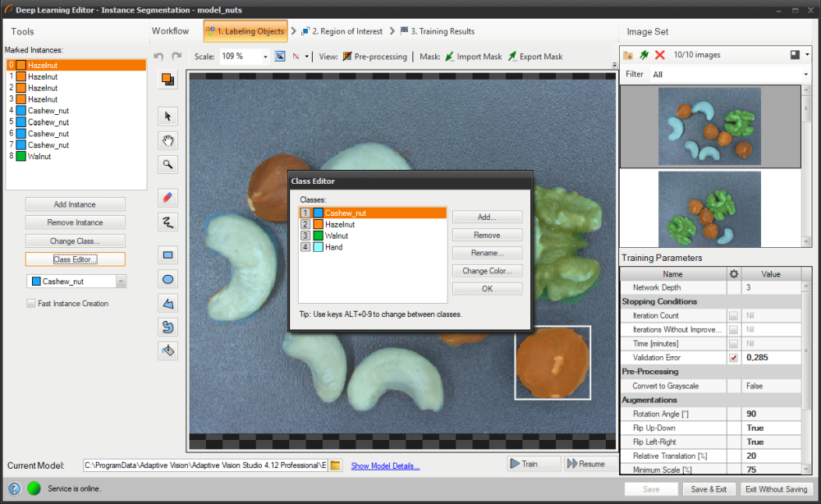This screenshot has width=821, height=504.
Task: Select the arrow pointer tool
Action: pyautogui.click(x=167, y=117)
